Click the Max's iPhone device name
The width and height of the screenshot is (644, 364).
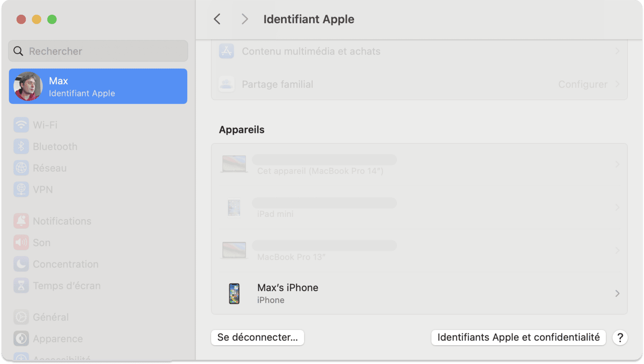click(x=288, y=288)
